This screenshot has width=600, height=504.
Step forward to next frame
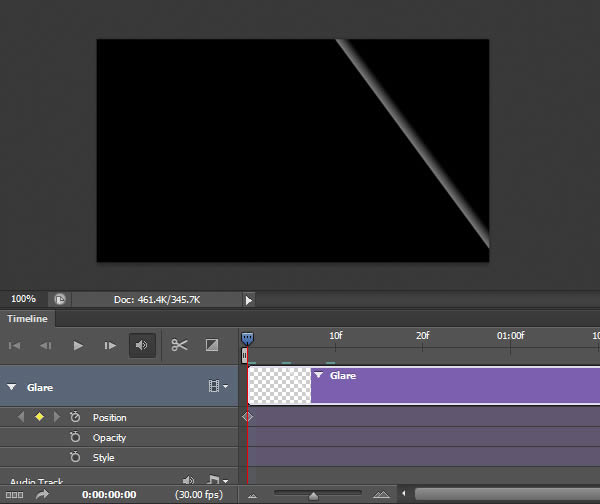110,346
